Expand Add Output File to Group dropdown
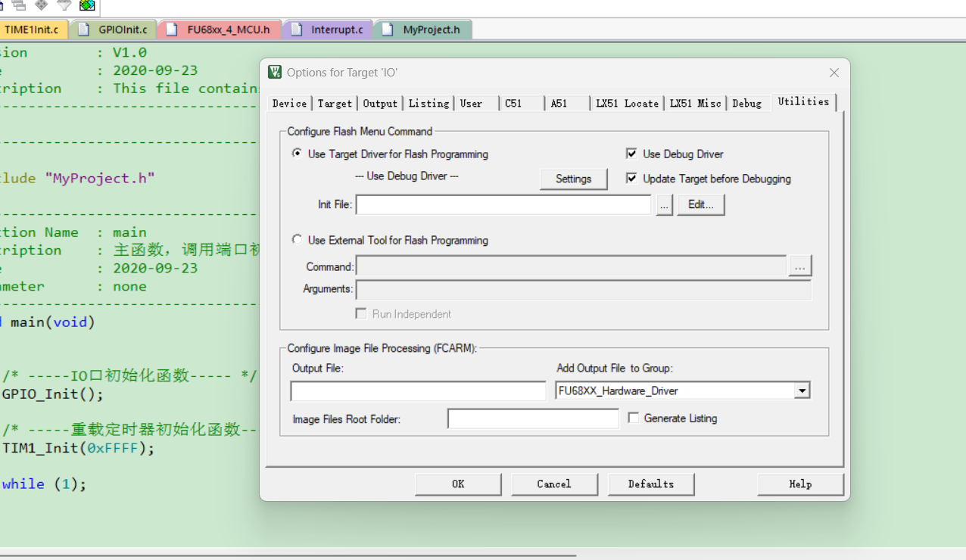Image resolution: width=966 pixels, height=560 pixels. [802, 391]
